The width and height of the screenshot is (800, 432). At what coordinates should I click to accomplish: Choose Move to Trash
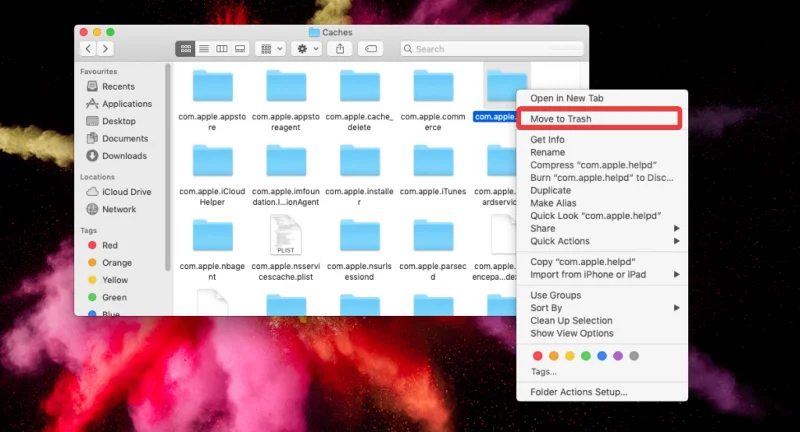click(602, 119)
